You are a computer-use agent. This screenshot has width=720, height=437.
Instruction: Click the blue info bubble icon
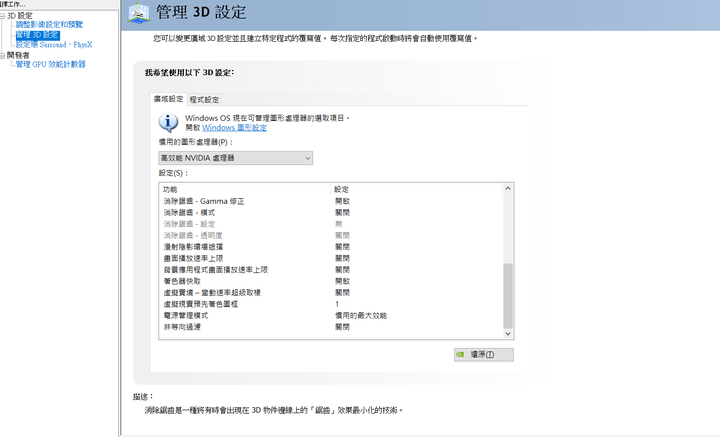[168, 123]
